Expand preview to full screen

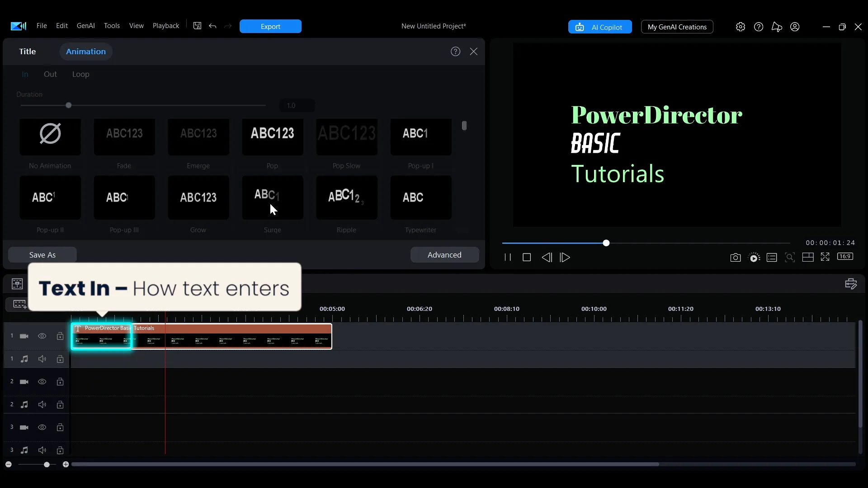(x=825, y=257)
